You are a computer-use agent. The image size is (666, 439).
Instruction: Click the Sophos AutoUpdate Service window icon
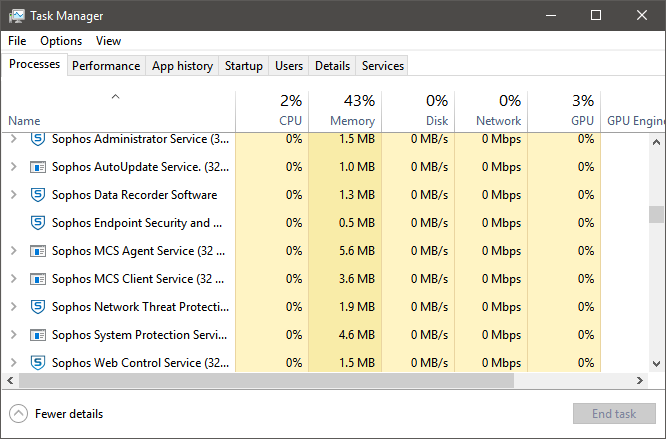(38, 167)
